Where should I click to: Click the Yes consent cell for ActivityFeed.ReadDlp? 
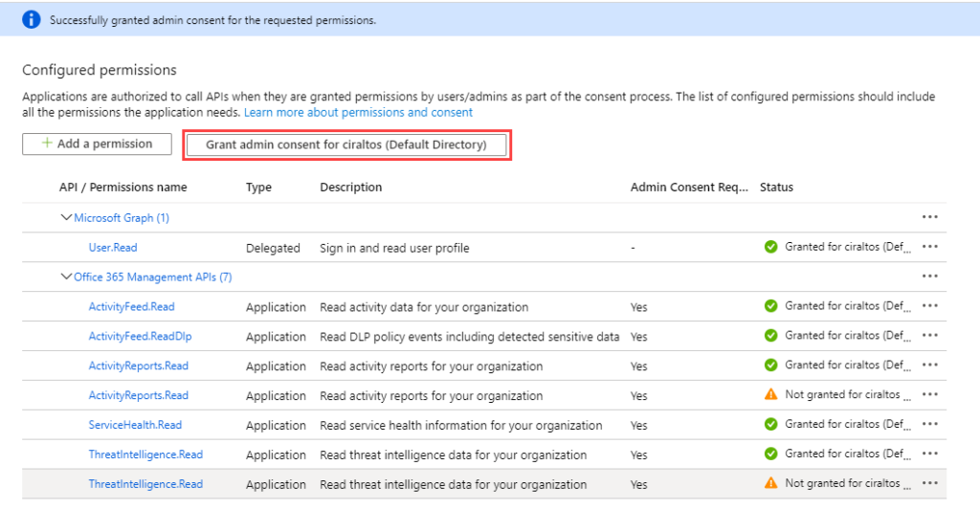click(638, 336)
